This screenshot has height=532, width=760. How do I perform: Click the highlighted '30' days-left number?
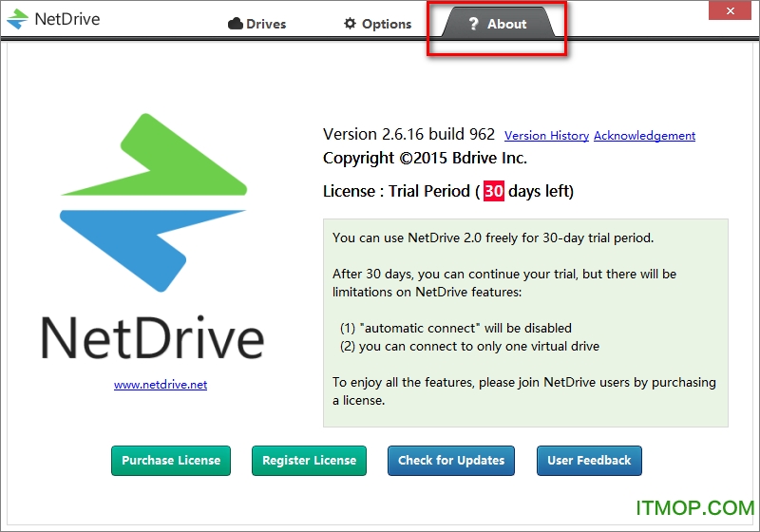tap(493, 191)
